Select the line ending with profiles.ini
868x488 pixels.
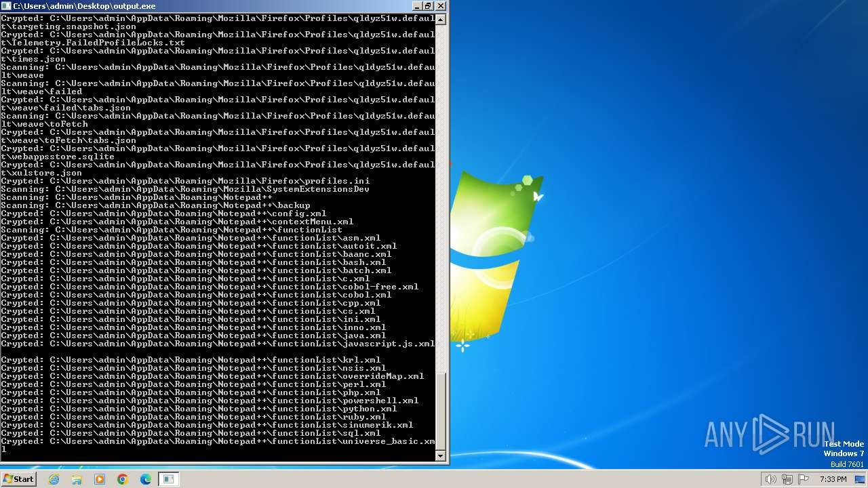pyautogui.click(x=185, y=181)
